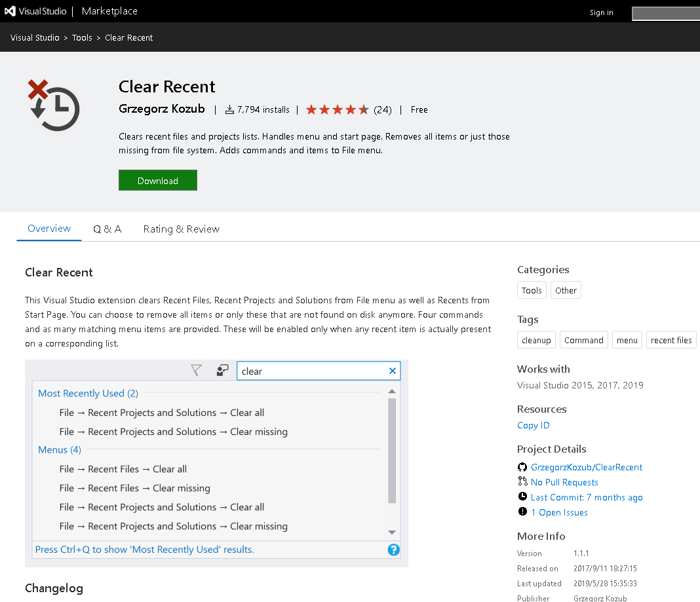This screenshot has width=700, height=602.
Task: Switch to Rating & Review tab
Action: tap(182, 229)
